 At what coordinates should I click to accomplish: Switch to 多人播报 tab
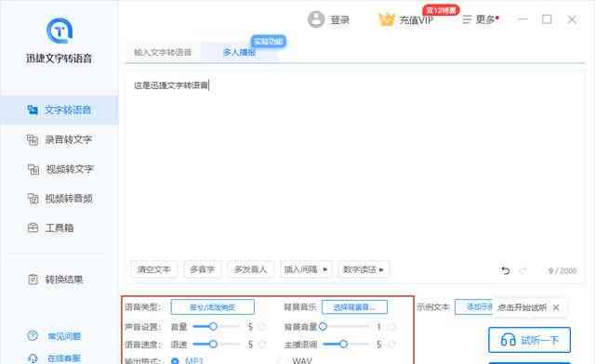pyautogui.click(x=239, y=52)
